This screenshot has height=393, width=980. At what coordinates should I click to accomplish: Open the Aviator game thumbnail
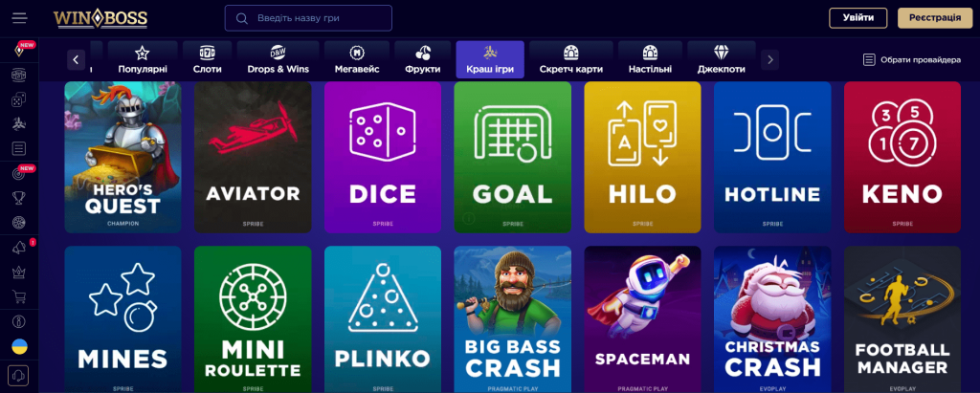[253, 157]
